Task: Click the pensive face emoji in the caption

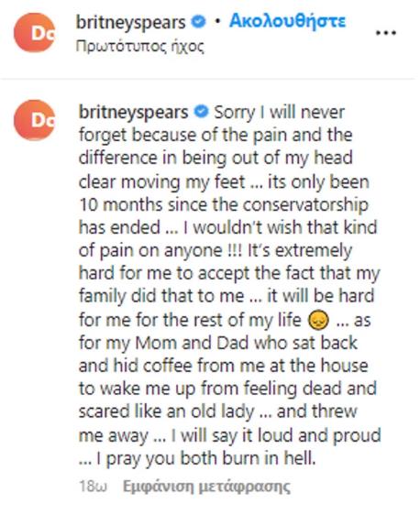Action: tap(318, 320)
